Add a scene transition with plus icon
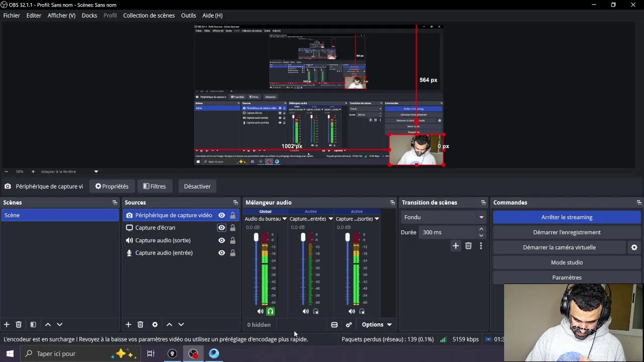Screen dimensions: 644x362 (456, 246)
